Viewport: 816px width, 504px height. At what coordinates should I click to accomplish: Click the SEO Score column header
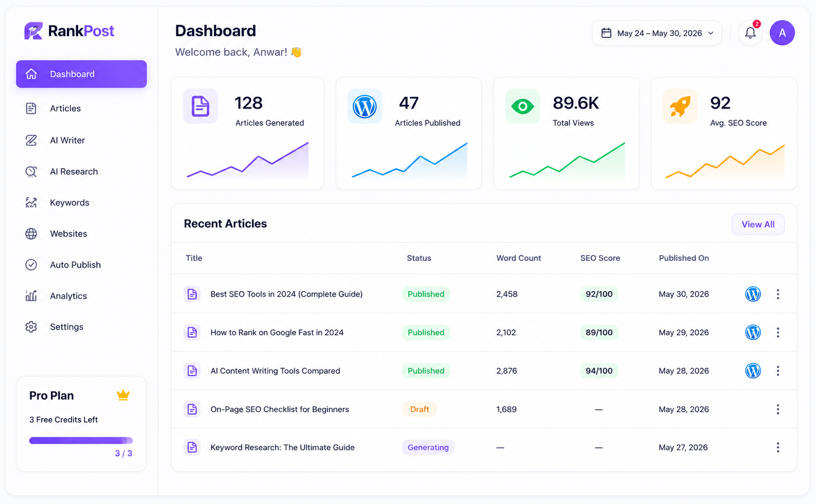pyautogui.click(x=600, y=258)
